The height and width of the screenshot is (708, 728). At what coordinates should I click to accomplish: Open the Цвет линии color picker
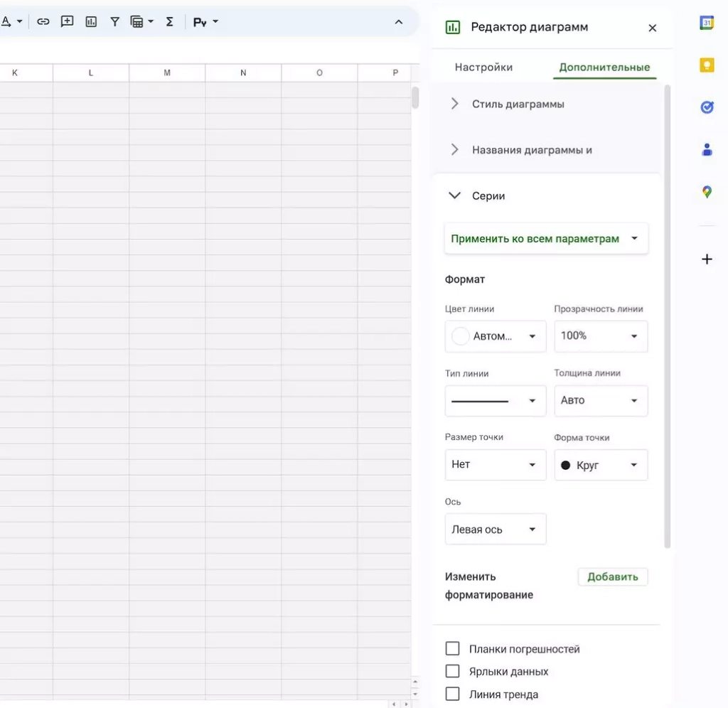(495, 336)
